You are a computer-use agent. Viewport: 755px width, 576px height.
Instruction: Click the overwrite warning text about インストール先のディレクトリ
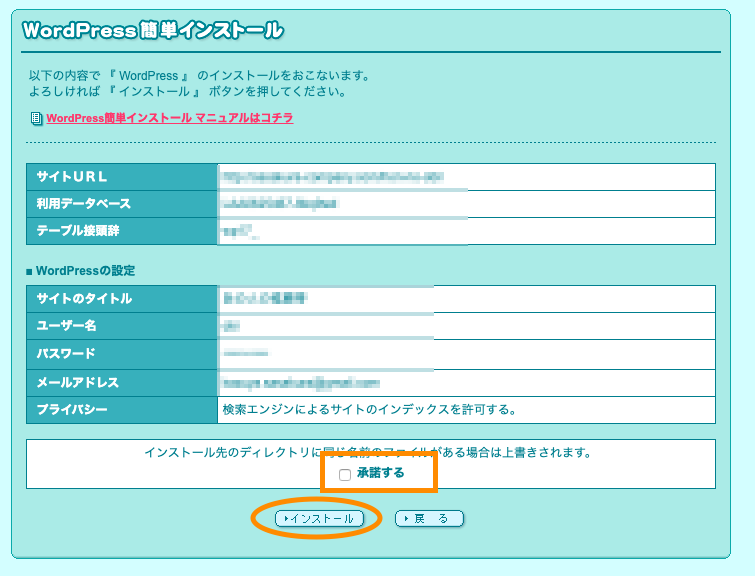pyautogui.click(x=368, y=453)
